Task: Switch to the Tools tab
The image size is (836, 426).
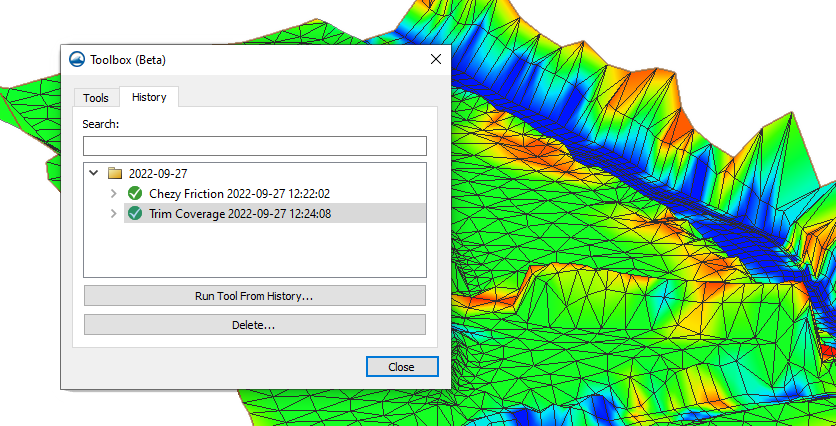Action: tap(96, 98)
